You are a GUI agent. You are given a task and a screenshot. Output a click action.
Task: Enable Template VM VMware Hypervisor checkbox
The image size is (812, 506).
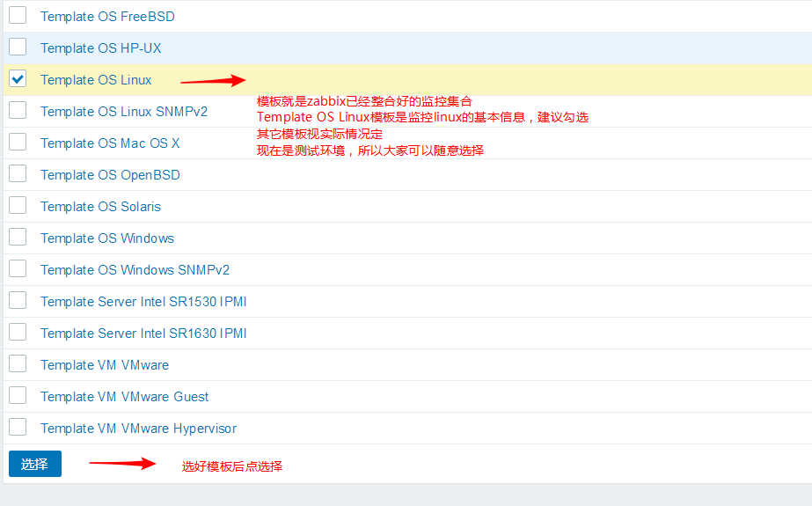pyautogui.click(x=18, y=427)
